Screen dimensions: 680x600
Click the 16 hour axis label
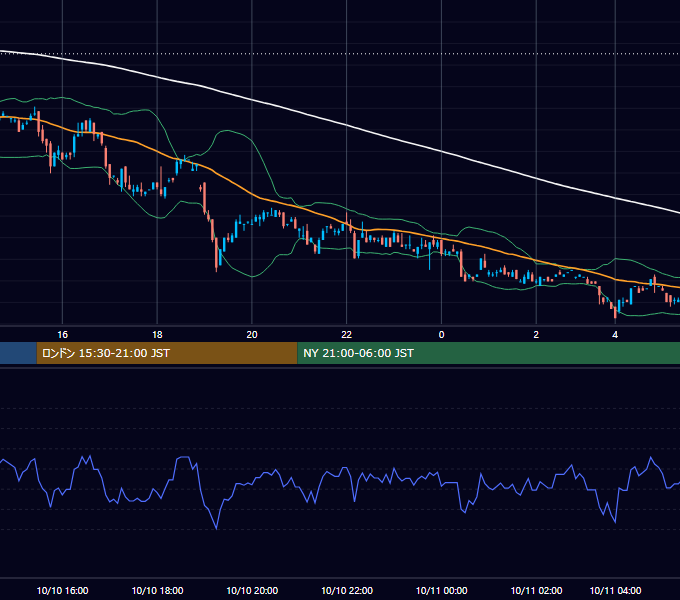point(62,335)
